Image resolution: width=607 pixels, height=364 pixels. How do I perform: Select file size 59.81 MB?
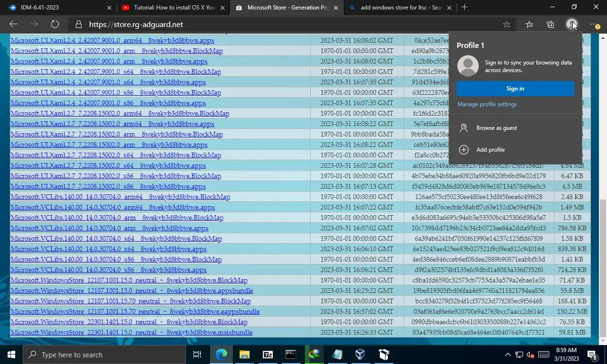click(x=572, y=332)
